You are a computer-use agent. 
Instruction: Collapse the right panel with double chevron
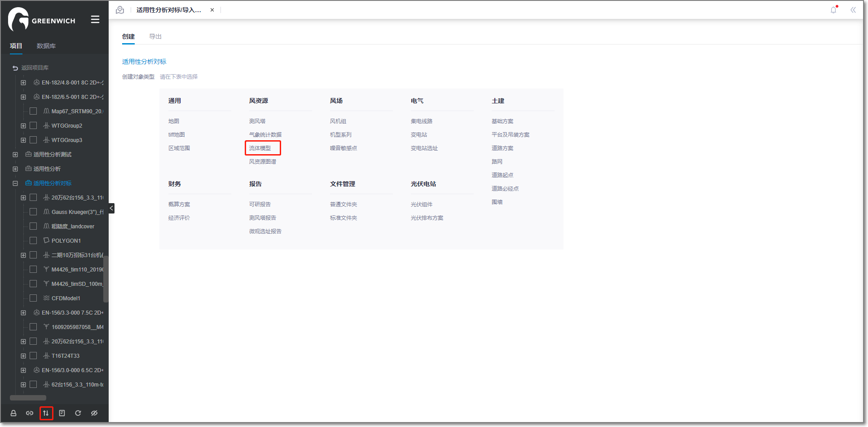[853, 10]
